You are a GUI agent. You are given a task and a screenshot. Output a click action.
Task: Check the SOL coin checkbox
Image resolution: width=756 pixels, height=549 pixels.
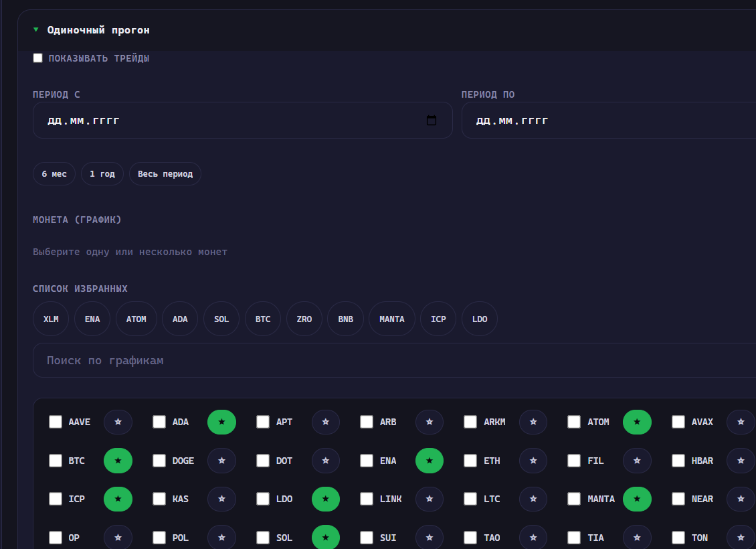click(x=263, y=537)
